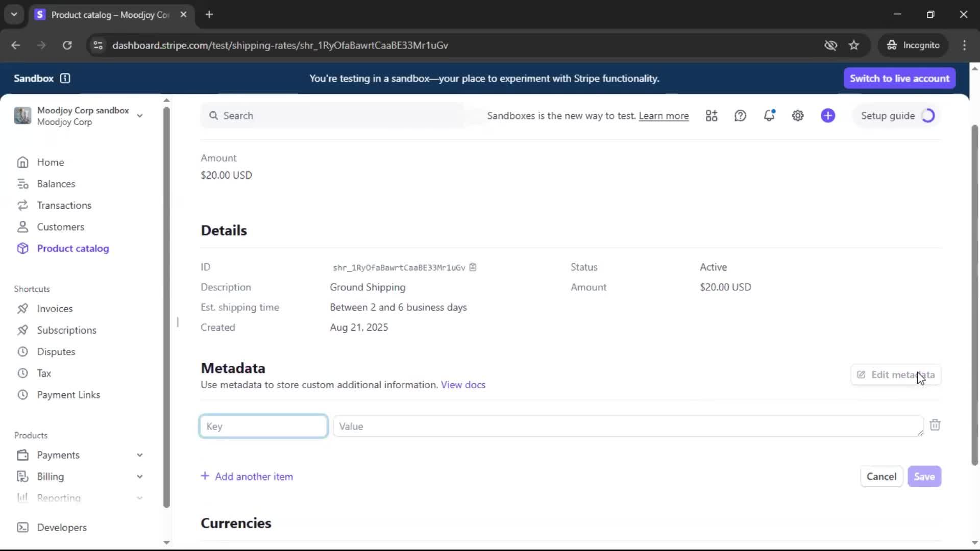
Task: Open the help question mark
Action: click(740, 116)
